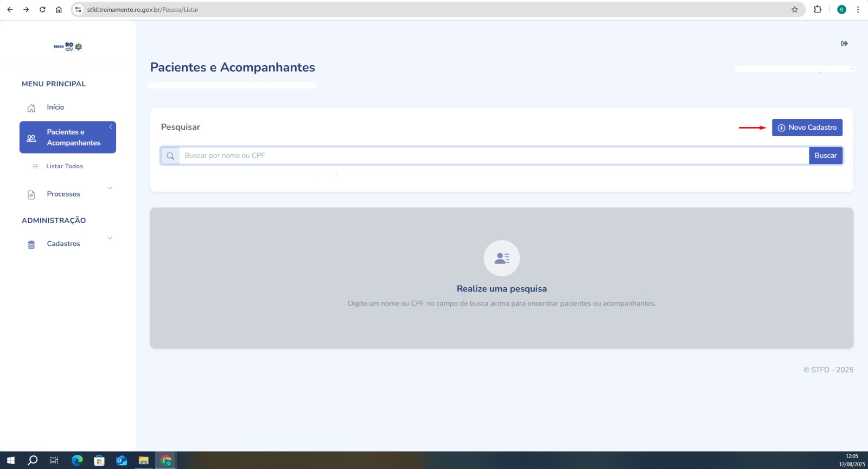The height and width of the screenshot is (469, 868).
Task: Click the browser extensions puzzle icon
Action: (x=818, y=9)
